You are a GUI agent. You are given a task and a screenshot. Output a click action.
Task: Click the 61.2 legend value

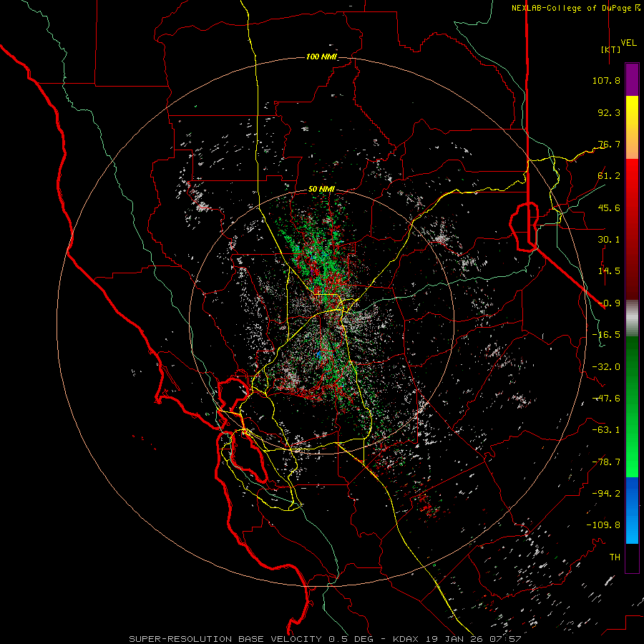(609, 176)
